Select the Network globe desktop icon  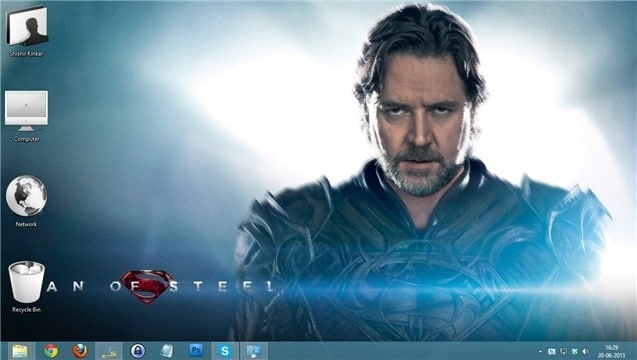coord(26,201)
